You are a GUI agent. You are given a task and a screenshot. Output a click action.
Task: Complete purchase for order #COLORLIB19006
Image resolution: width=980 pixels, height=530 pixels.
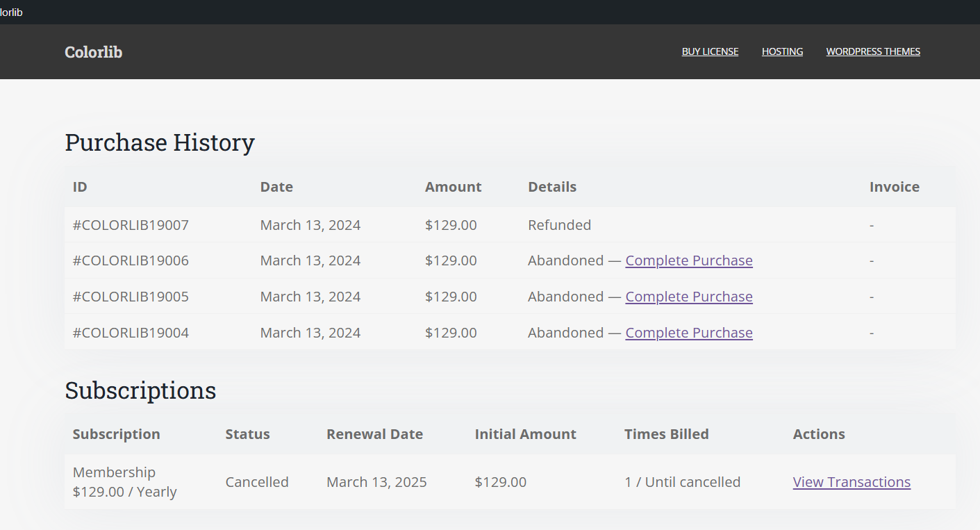coord(688,260)
